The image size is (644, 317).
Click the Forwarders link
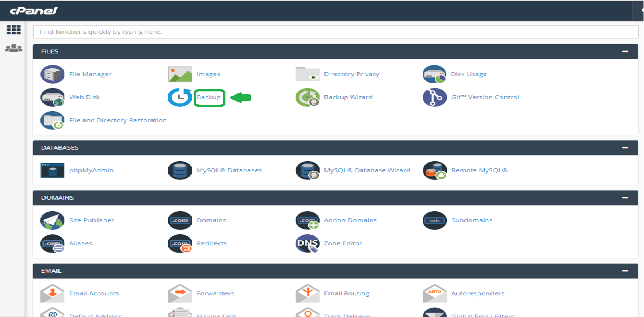[215, 293]
